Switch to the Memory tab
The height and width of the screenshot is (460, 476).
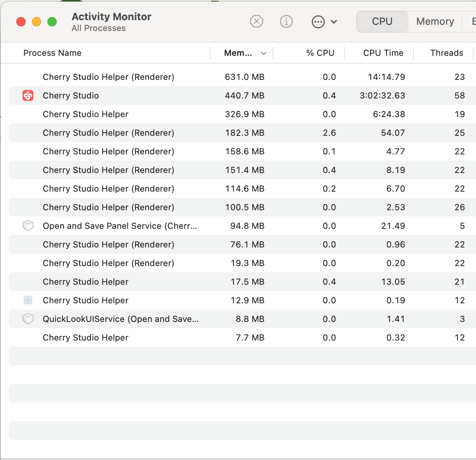[435, 21]
